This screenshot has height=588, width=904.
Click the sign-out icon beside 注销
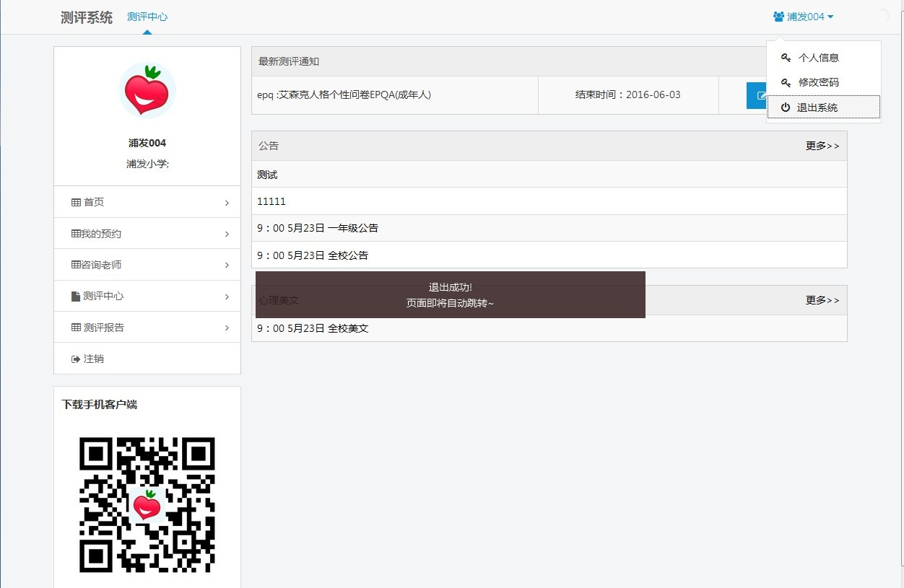click(x=76, y=359)
